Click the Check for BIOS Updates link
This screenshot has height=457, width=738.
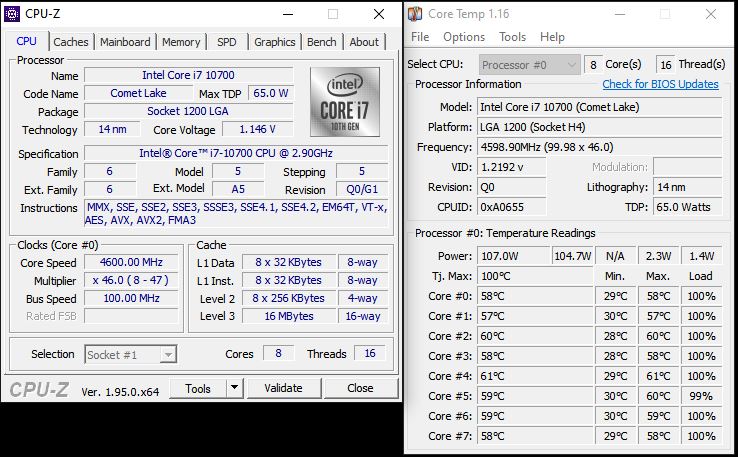point(660,84)
